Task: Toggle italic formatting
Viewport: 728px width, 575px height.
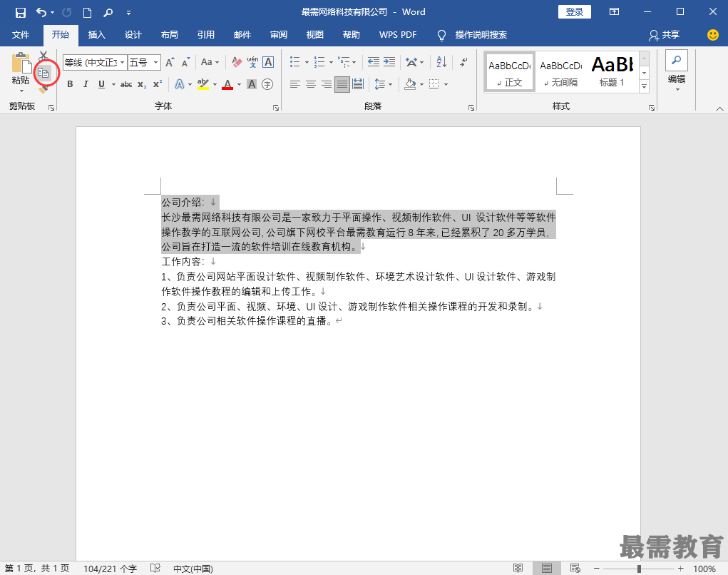Action: coord(86,84)
